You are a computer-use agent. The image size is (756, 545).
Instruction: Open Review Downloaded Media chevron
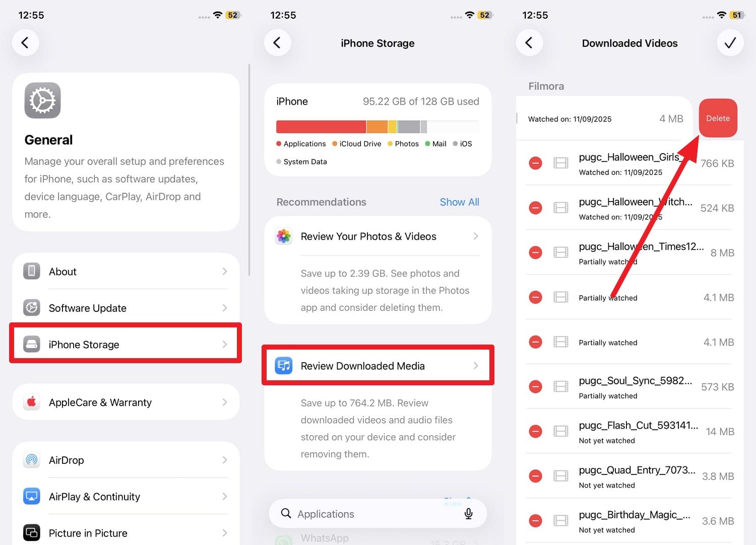pos(476,366)
